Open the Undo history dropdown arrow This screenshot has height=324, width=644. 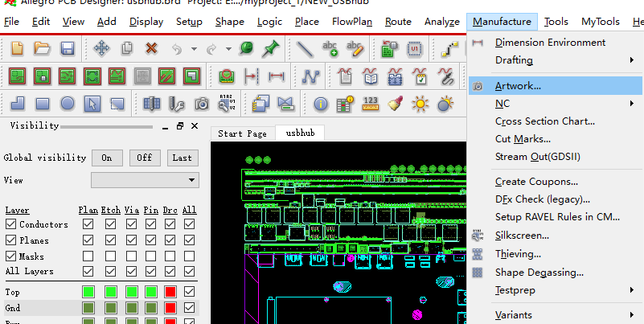tap(194, 49)
